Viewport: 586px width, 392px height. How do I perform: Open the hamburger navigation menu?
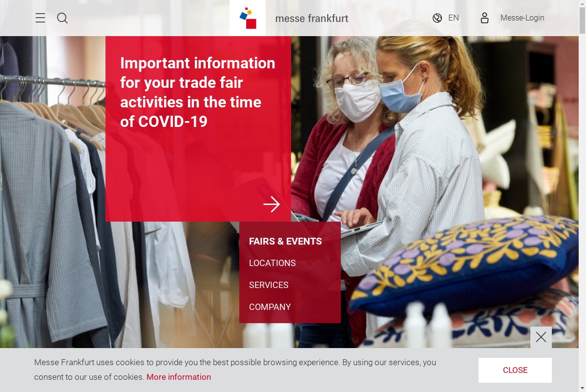coord(40,18)
